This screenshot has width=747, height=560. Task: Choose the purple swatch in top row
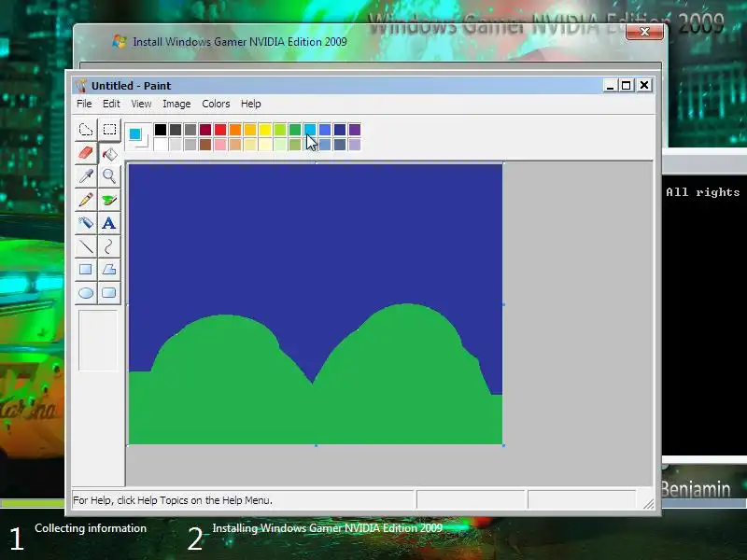[355, 130]
